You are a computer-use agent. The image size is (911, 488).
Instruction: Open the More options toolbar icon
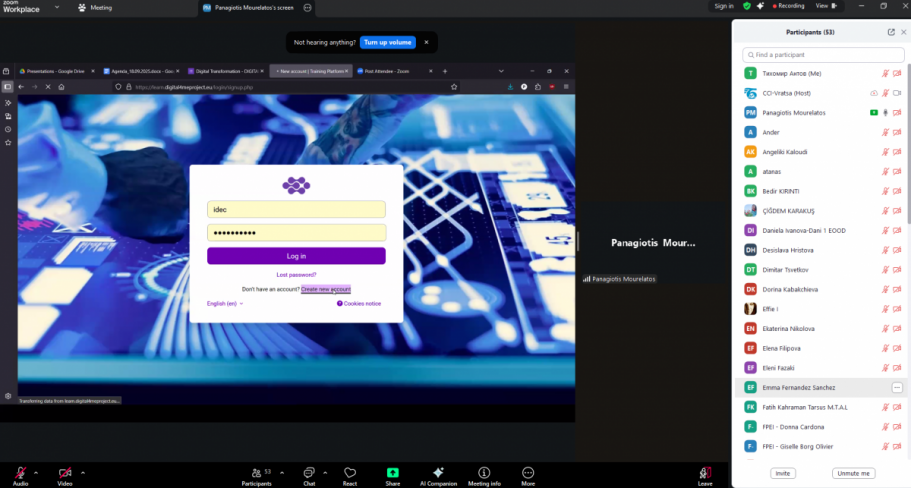click(528, 472)
